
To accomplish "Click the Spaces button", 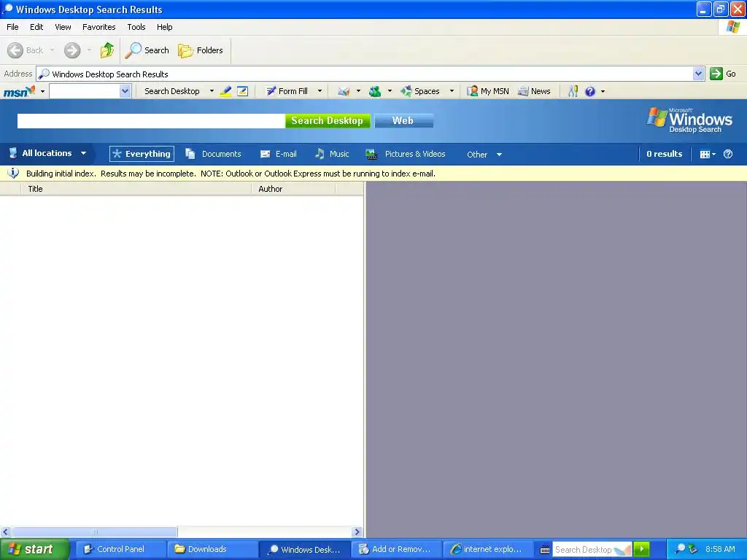I will pyautogui.click(x=420, y=91).
